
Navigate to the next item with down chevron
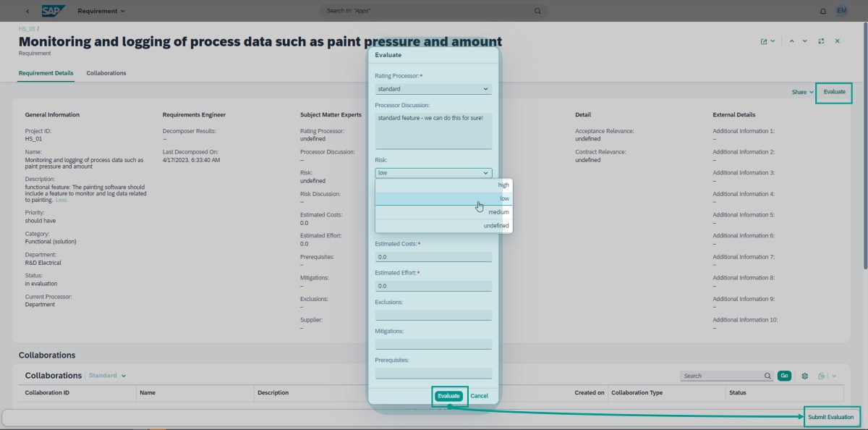805,41
